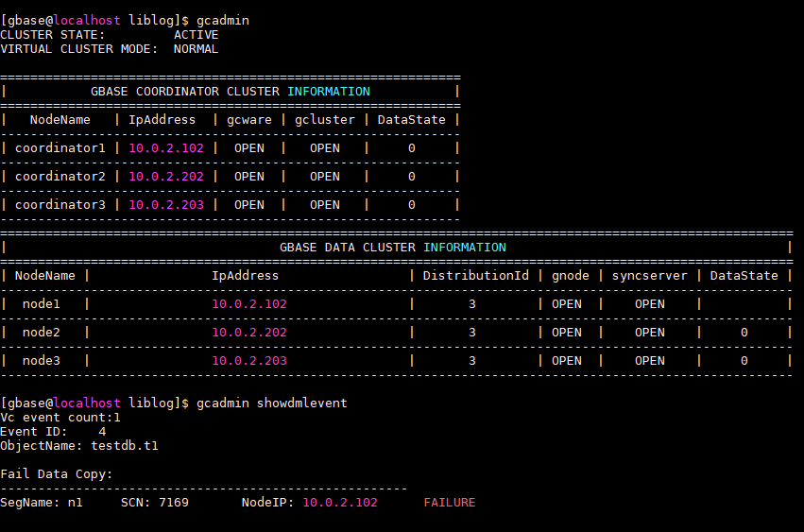The width and height of the screenshot is (804, 532).
Task: Click the gcluster OPEN value for coordinator2
Action: tap(325, 177)
